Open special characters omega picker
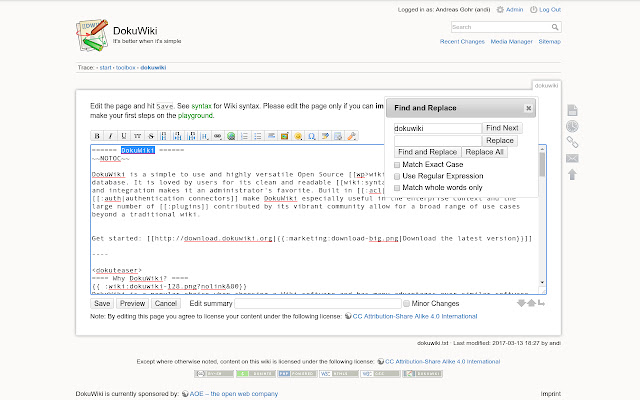This screenshot has height=400, width=640. (x=311, y=136)
